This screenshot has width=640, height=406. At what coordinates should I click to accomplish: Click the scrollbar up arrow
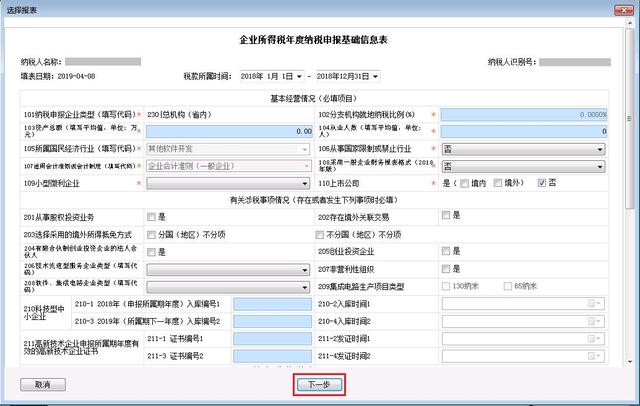630,23
